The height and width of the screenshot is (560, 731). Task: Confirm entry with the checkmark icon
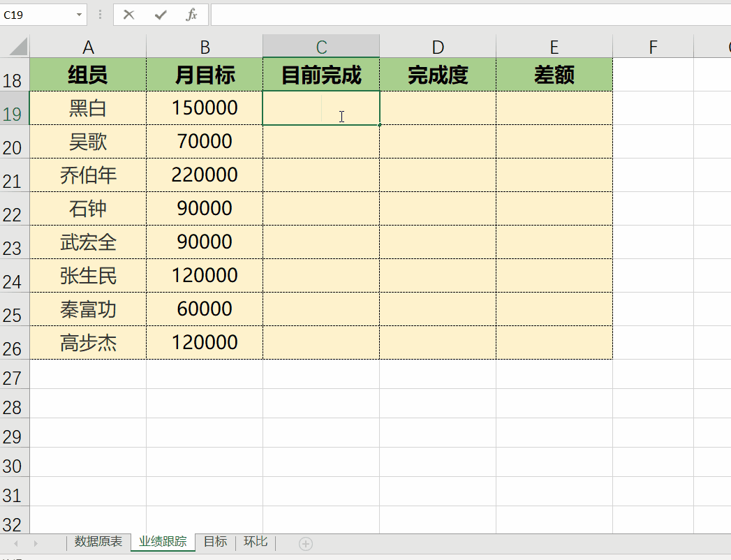(x=161, y=15)
